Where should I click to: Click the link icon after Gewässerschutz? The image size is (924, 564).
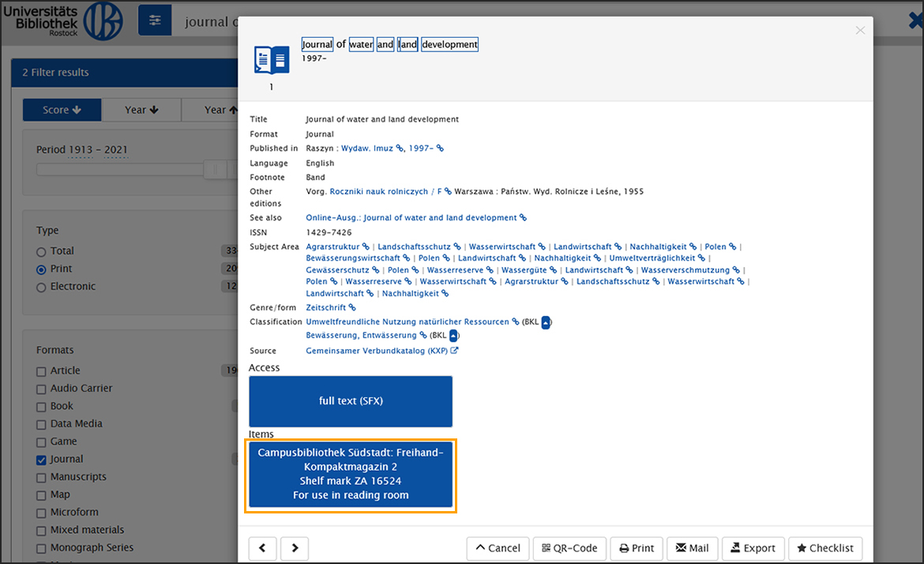click(x=376, y=270)
